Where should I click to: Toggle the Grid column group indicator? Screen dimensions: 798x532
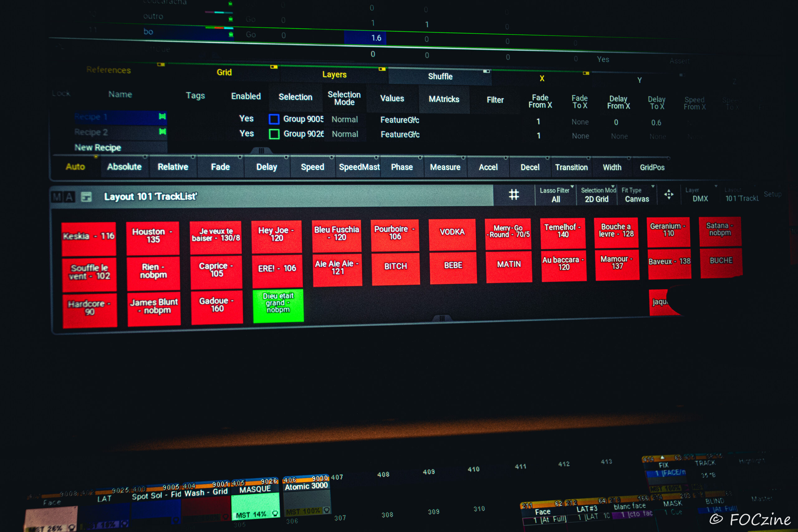pyautogui.click(x=274, y=67)
